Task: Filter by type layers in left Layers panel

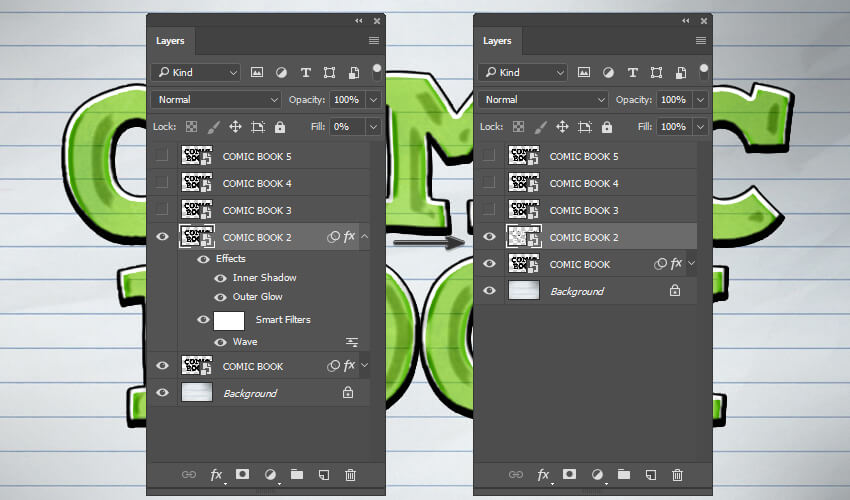Action: click(x=306, y=72)
